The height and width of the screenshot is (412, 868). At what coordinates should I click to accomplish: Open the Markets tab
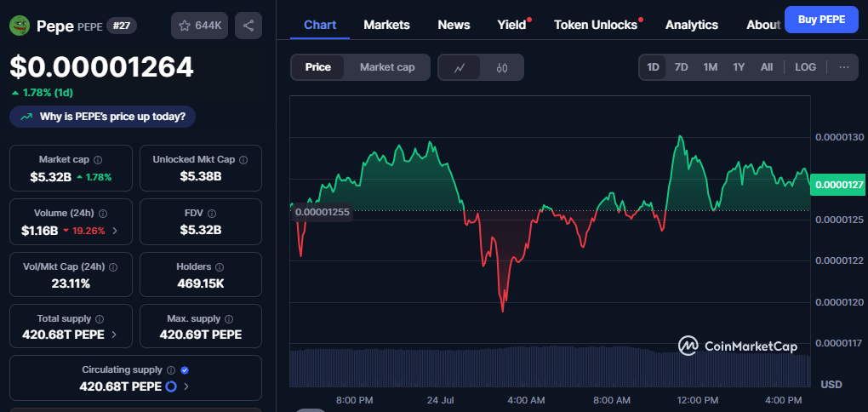(387, 25)
